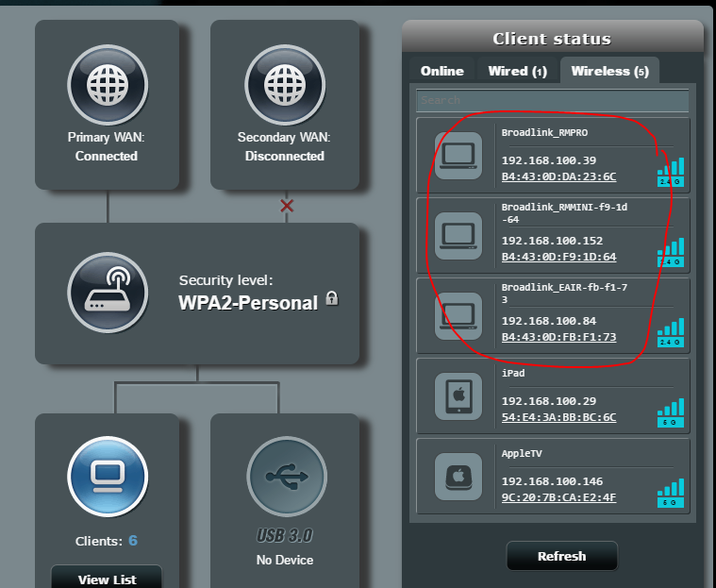
Task: Click IP address 192.168.100.152
Action: tap(552, 241)
